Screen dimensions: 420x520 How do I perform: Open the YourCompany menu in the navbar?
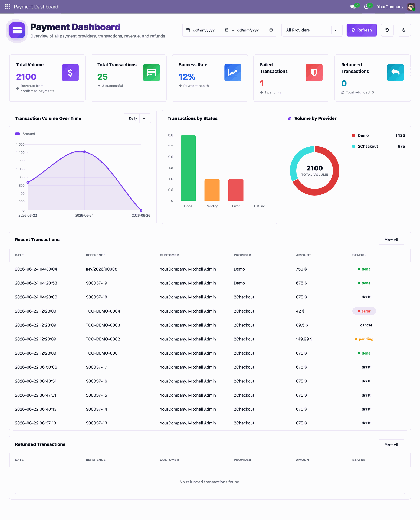pos(390,7)
